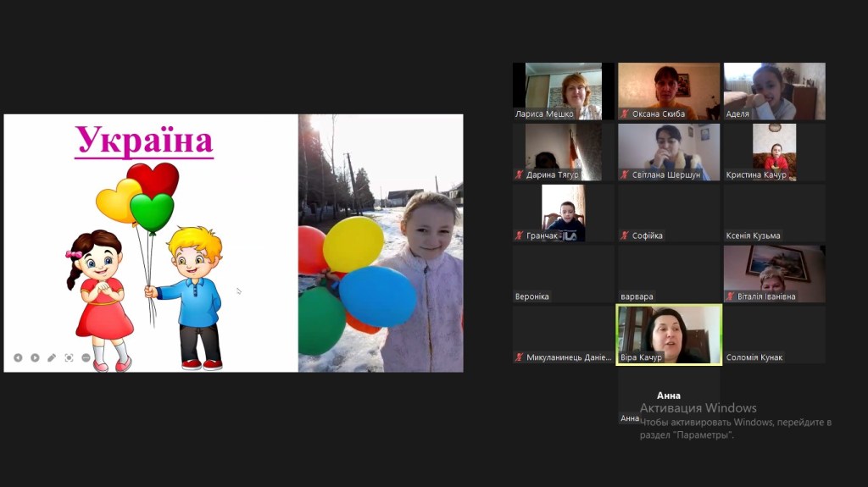Click the Вероніка participant tile
Screen dimensions: 868x487
[x=563, y=273]
